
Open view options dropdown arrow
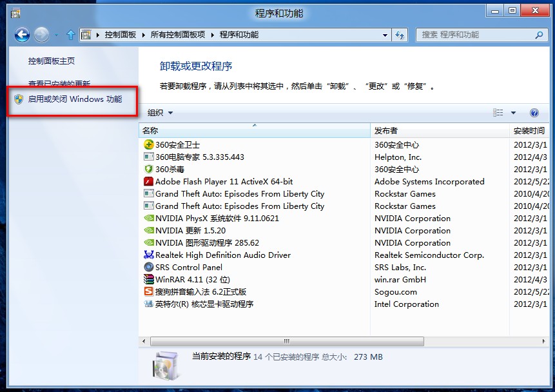[513, 113]
